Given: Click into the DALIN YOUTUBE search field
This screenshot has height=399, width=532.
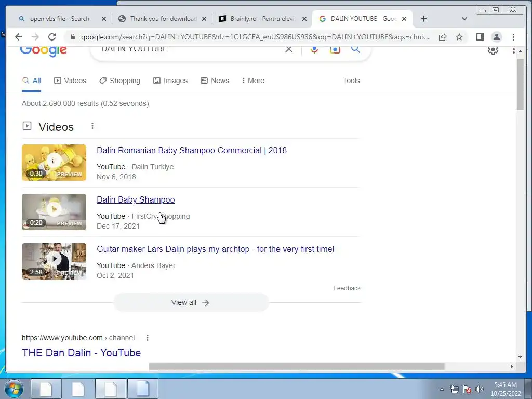Looking at the screenshot, I should [190, 49].
